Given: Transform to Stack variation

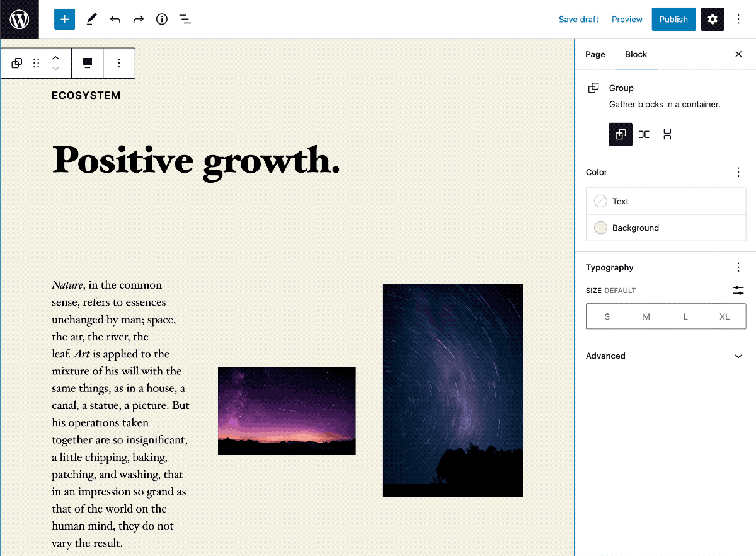Looking at the screenshot, I should (667, 134).
